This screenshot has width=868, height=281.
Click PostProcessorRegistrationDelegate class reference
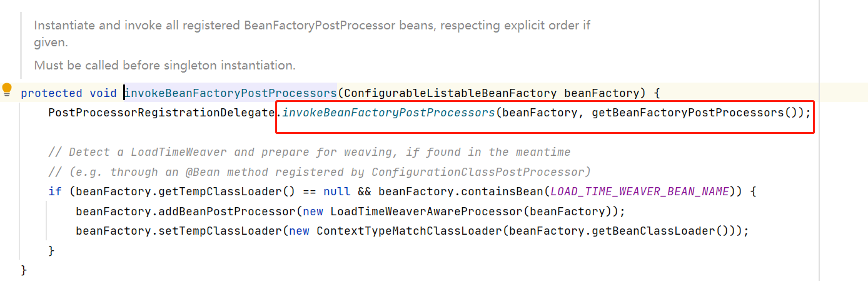(x=162, y=113)
